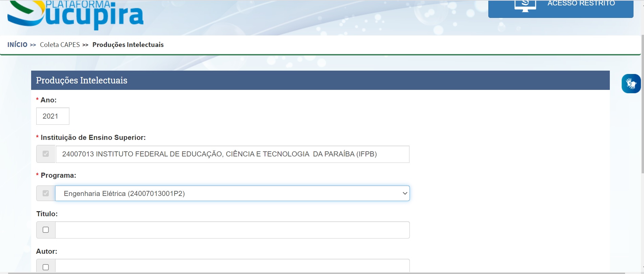Go to INÍCIO in the breadcrumb
644x274 pixels.
pyautogui.click(x=17, y=45)
